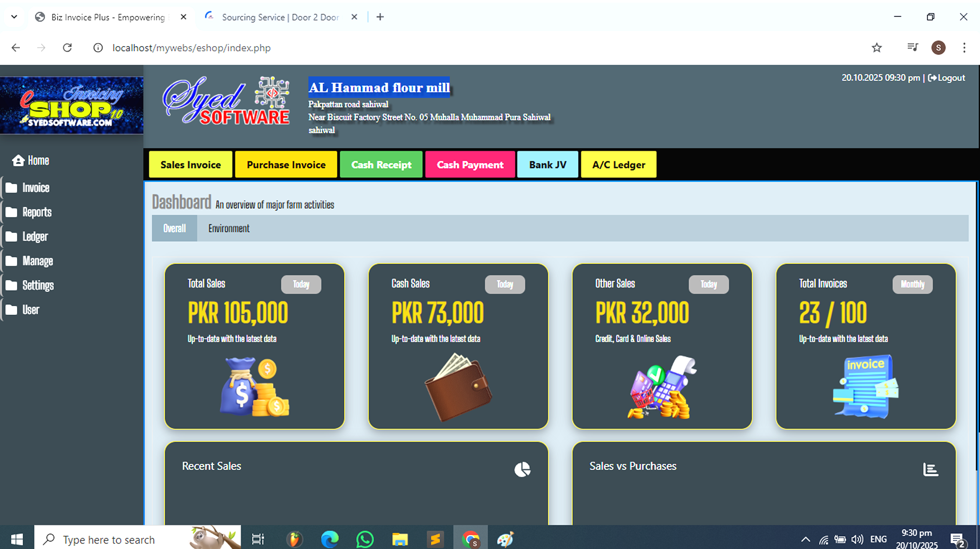Click the address bar URL

pyautogui.click(x=191, y=48)
